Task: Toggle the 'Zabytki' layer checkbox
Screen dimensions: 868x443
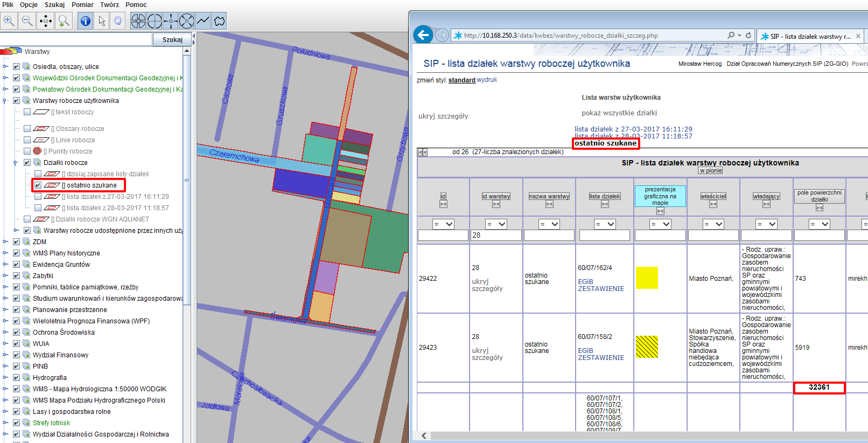Action: pyautogui.click(x=16, y=276)
